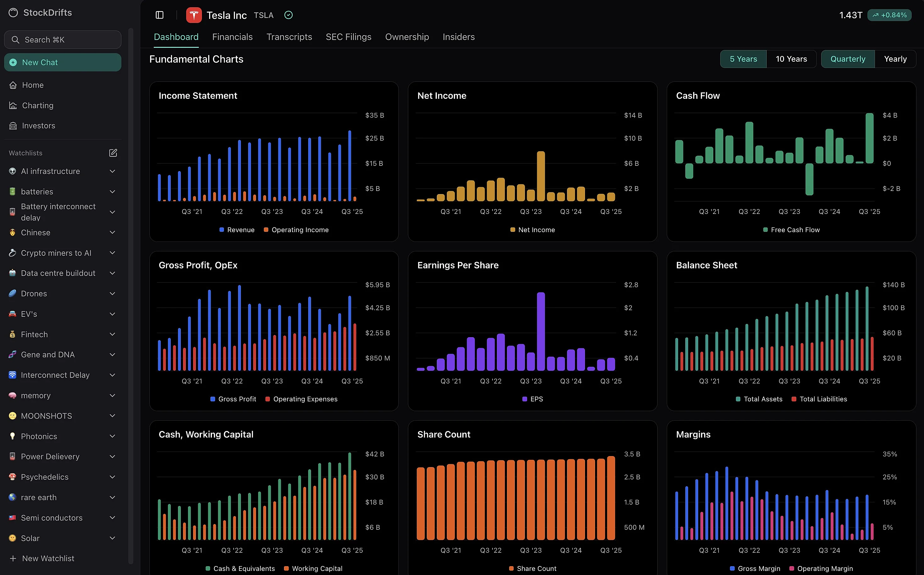
Task: Switch chart range to 10 Years
Action: [791, 59]
